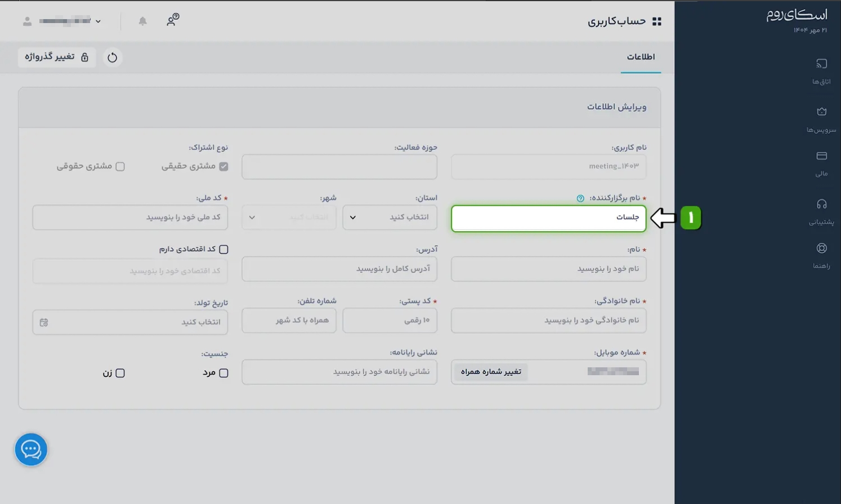The image size is (841, 504).
Task: Open the financial (مالی) sidebar icon
Action: (821, 156)
